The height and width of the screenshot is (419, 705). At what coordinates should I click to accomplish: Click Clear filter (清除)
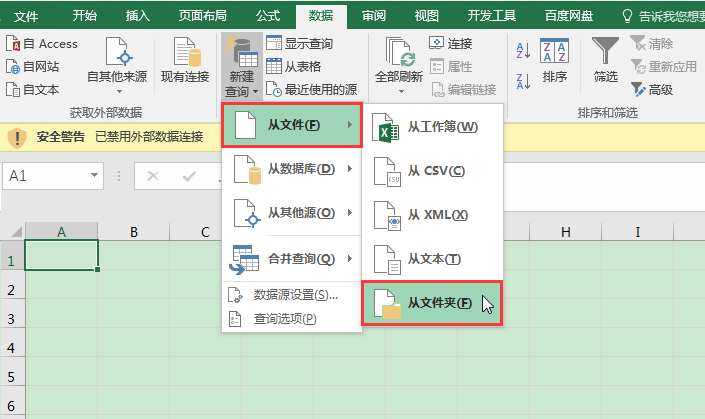tap(651, 44)
